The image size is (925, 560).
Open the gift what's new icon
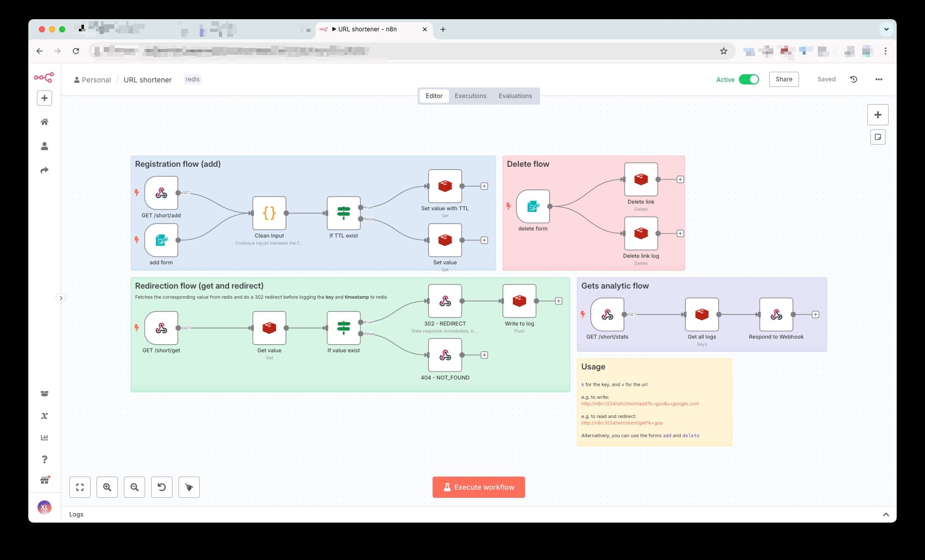click(45, 480)
